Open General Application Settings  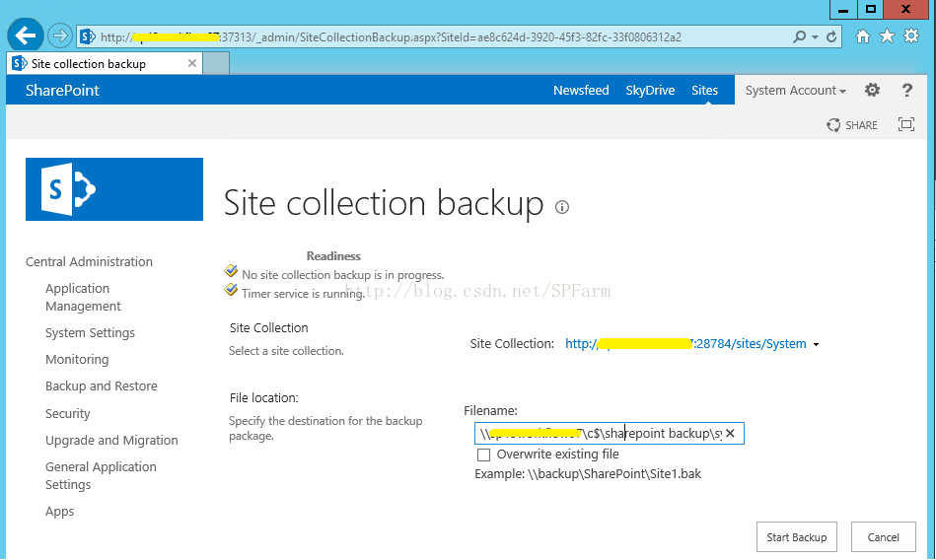coord(101,476)
